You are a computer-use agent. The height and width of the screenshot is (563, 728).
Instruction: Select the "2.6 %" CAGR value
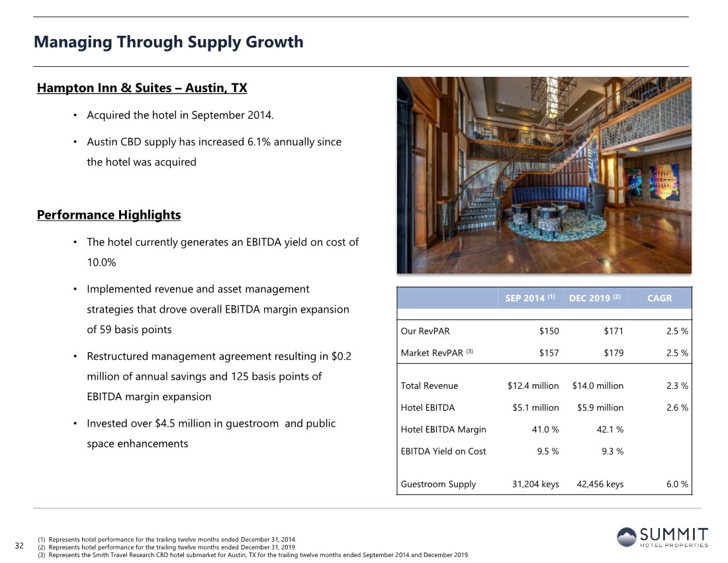pos(677,407)
